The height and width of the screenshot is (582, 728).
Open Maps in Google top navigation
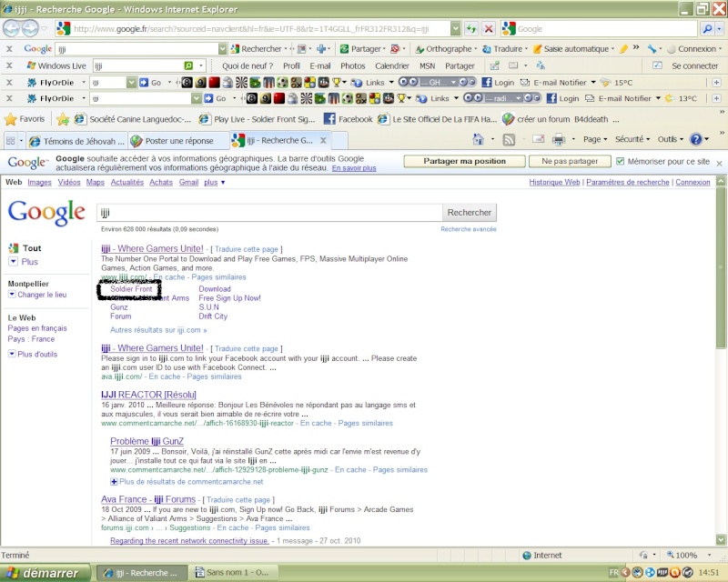click(96, 183)
